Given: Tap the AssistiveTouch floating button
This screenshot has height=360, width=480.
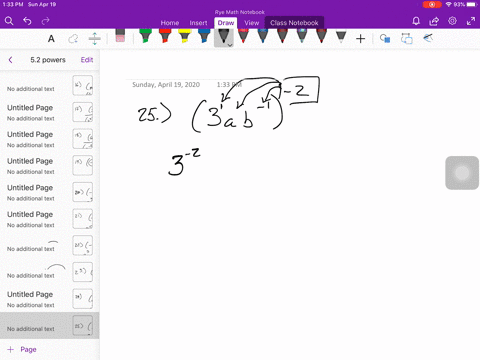Looking at the screenshot, I should click(x=462, y=173).
